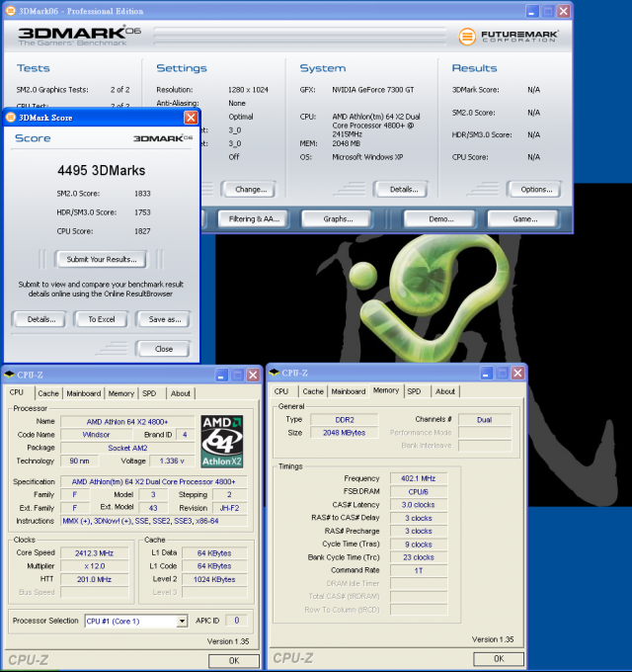The width and height of the screenshot is (632, 672).
Task: Click Bank Cycle Time 23 clocks value
Action: point(419,557)
